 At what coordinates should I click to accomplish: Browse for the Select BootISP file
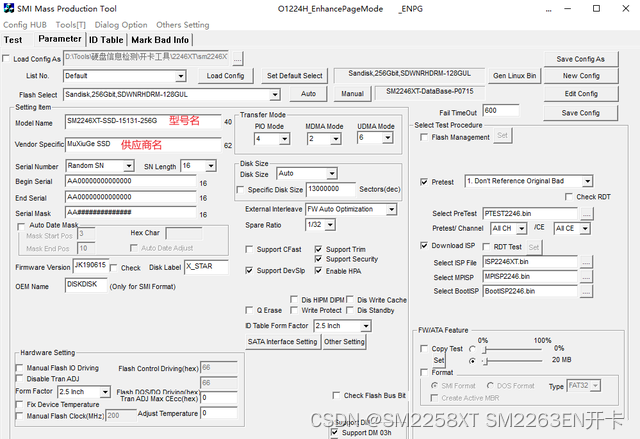point(587,292)
